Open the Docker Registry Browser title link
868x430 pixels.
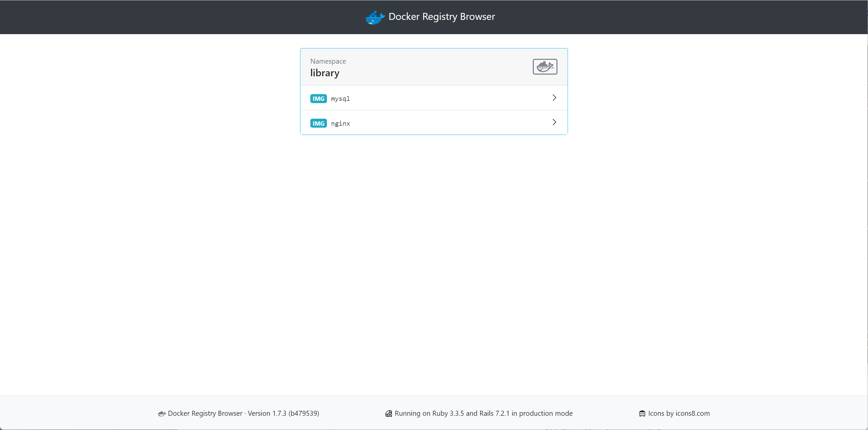coord(441,17)
